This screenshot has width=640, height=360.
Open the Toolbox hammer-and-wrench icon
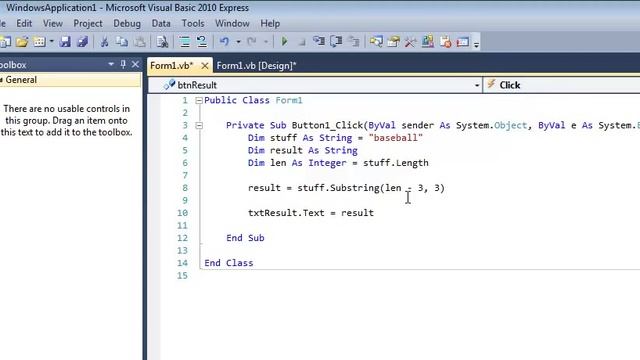click(x=411, y=42)
